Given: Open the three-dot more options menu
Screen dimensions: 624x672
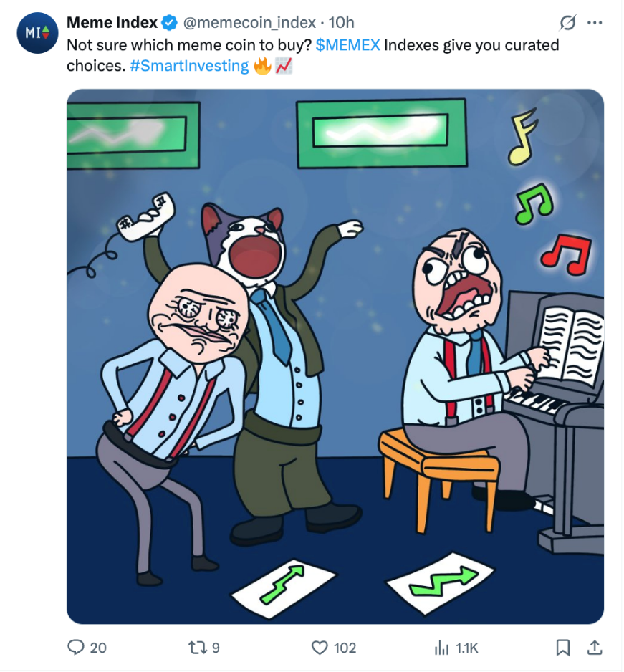Looking at the screenshot, I should (x=595, y=23).
